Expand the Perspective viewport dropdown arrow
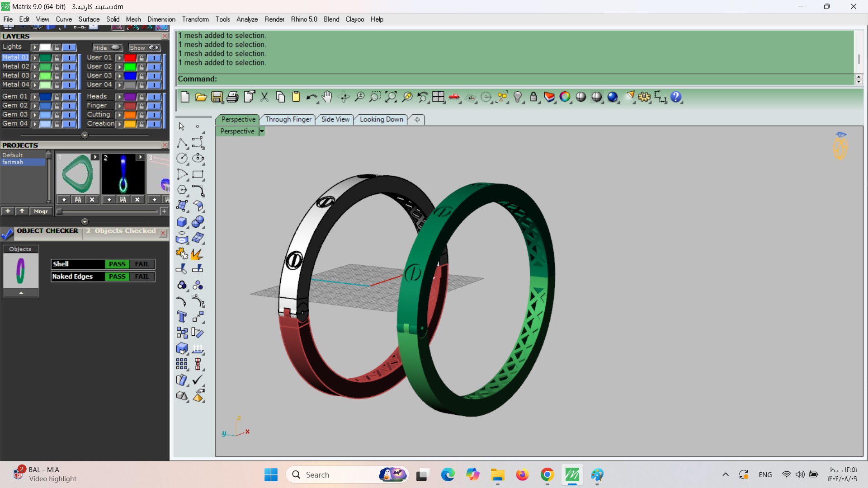 [261, 131]
